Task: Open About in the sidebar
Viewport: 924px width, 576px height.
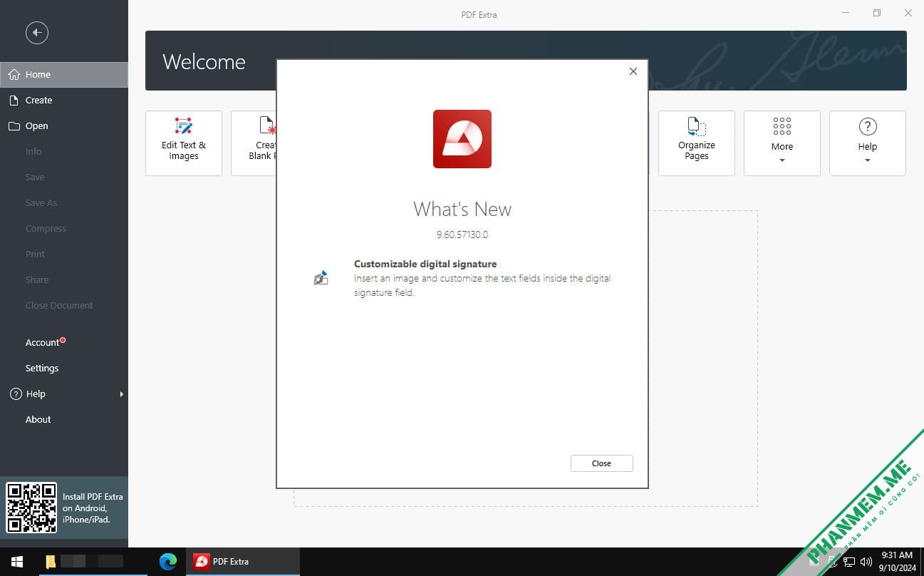Action: pos(64,420)
